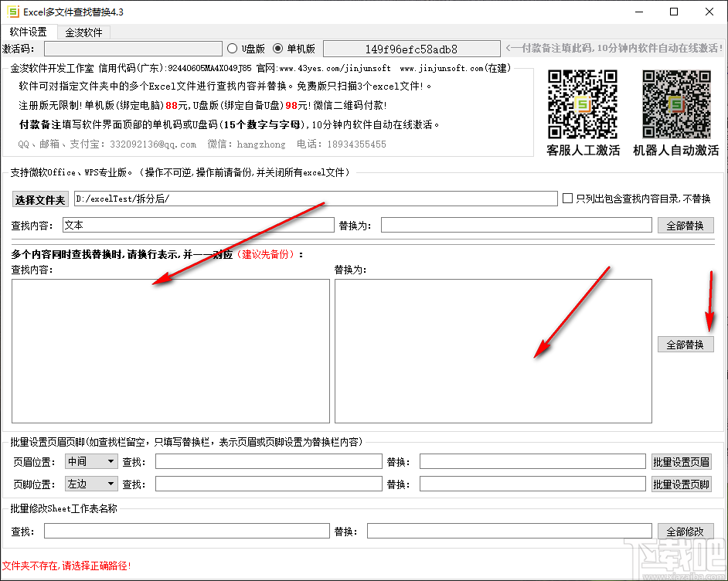
Task: Click the folder path field showing D:/excelTest/拆分后/
Action: (309, 199)
